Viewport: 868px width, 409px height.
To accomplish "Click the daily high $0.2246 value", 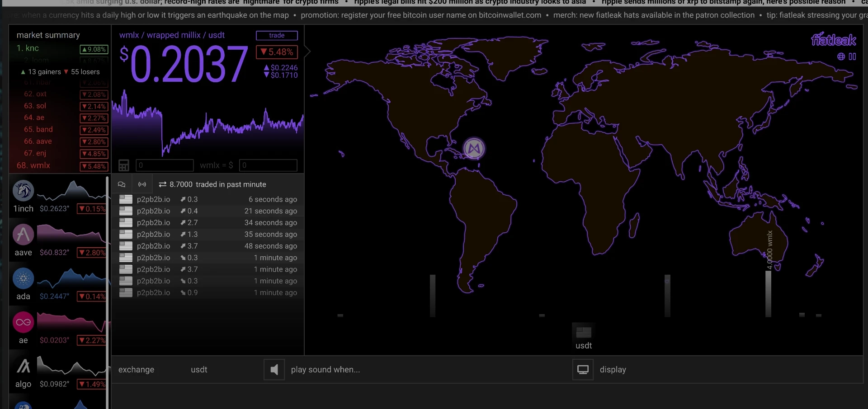I will tap(281, 68).
